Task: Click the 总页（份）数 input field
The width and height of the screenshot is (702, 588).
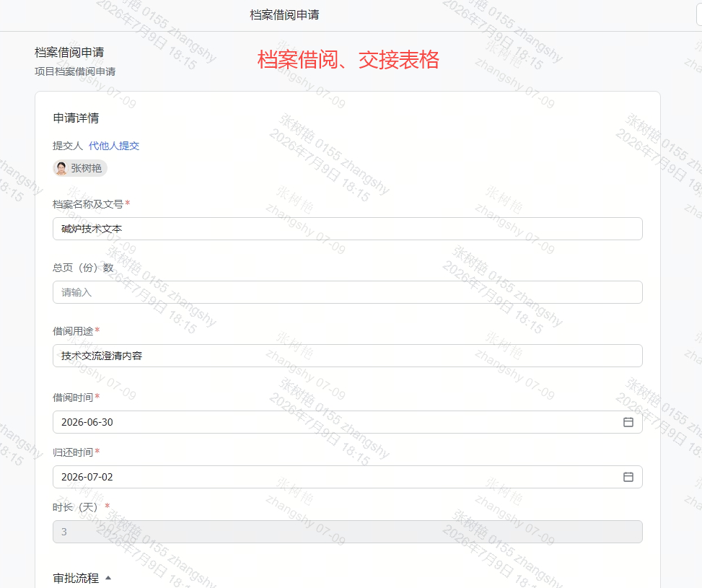Action: click(348, 292)
